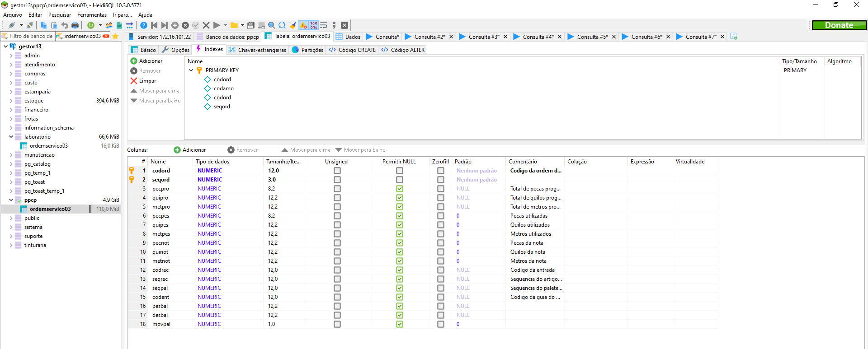Open the Run query dropdown arrow
Image resolution: width=868 pixels, height=349 pixels.
click(x=225, y=25)
